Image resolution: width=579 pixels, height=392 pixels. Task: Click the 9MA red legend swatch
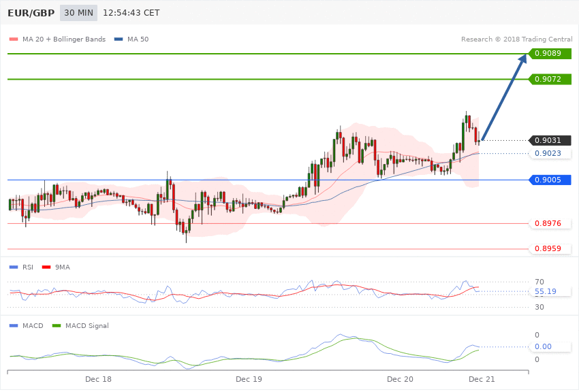click(46, 267)
